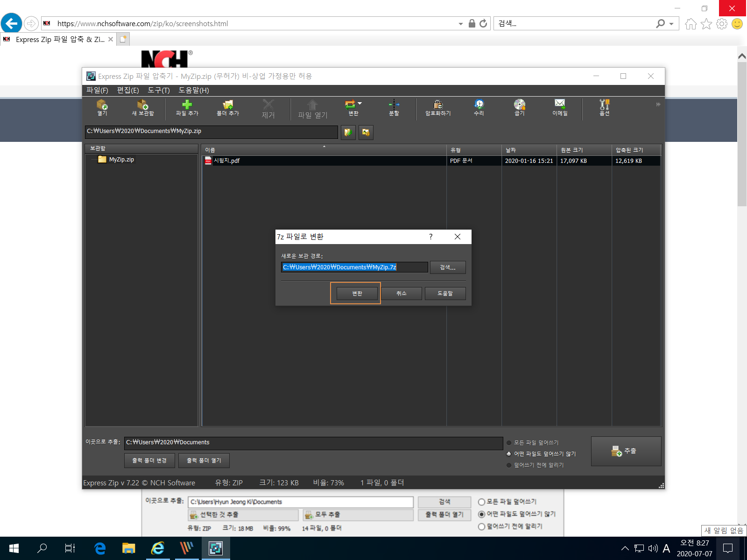Click the 굽기 (Burn) disc icon
The image size is (747, 560).
coord(520,108)
